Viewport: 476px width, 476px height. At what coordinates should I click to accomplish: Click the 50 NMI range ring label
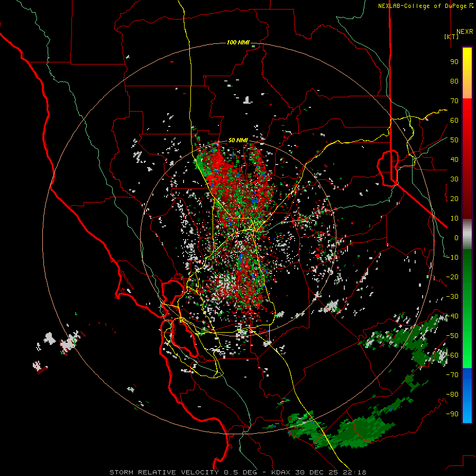point(238,140)
